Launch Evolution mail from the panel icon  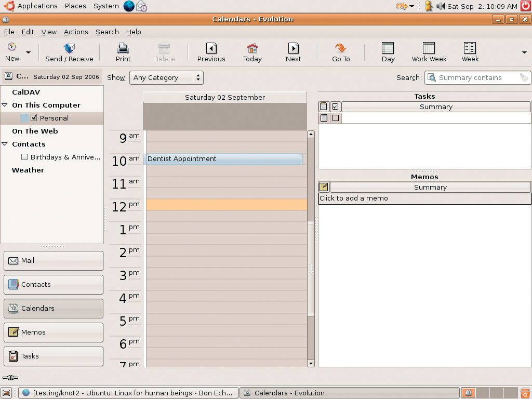pos(141,6)
